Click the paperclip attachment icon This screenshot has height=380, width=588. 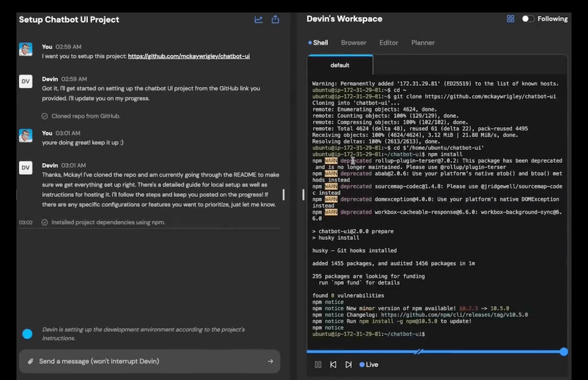pyautogui.click(x=30, y=361)
